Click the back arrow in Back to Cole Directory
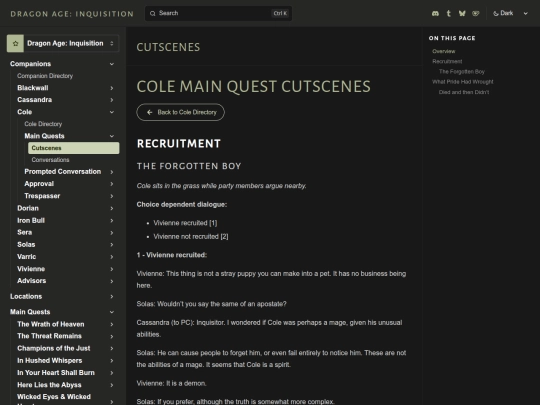Screen dimensions: 540x405 pyautogui.click(x=149, y=112)
